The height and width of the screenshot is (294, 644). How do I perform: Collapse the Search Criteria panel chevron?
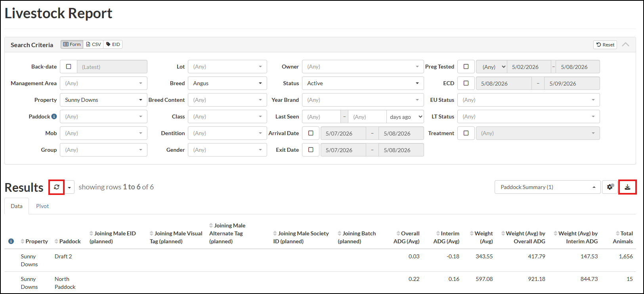pyautogui.click(x=625, y=44)
